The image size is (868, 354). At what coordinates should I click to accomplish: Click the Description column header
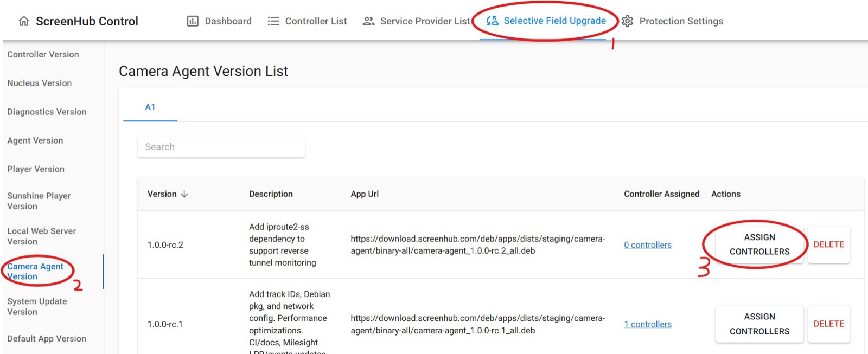tap(271, 194)
